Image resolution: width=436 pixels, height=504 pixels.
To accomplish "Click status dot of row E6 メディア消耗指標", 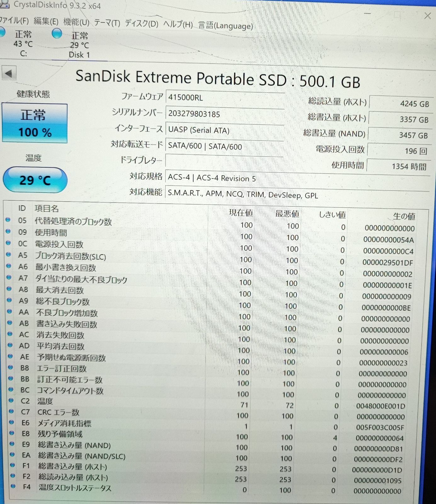I will (12, 422).
